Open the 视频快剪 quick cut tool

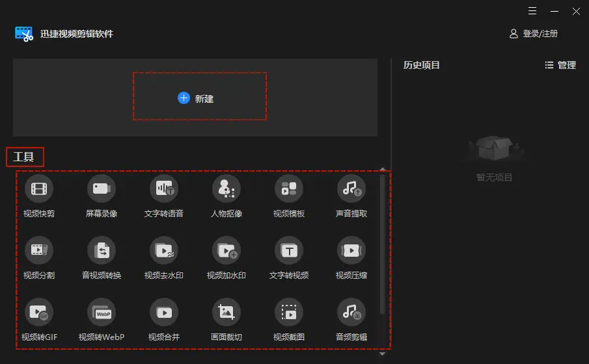(x=38, y=196)
